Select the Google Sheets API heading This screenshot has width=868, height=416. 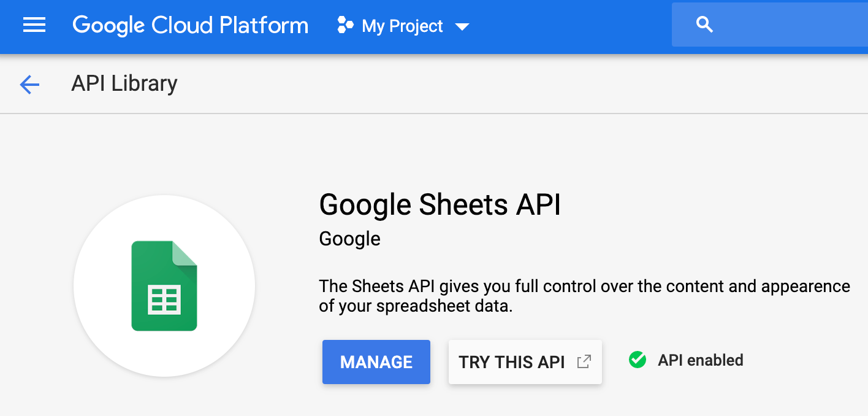(440, 204)
